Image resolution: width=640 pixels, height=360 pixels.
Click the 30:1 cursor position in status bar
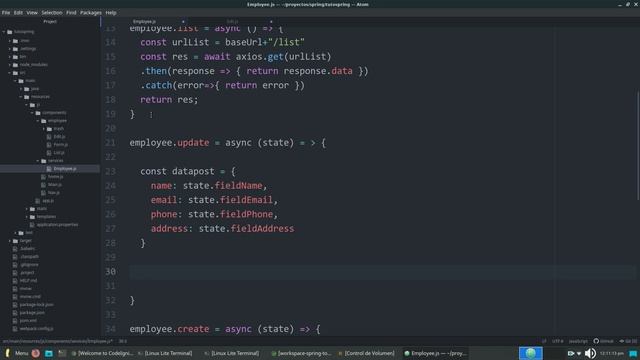122,341
